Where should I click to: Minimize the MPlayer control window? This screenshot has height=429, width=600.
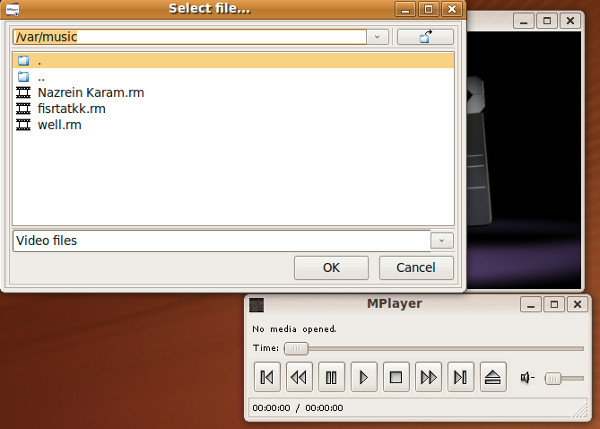pos(531,305)
